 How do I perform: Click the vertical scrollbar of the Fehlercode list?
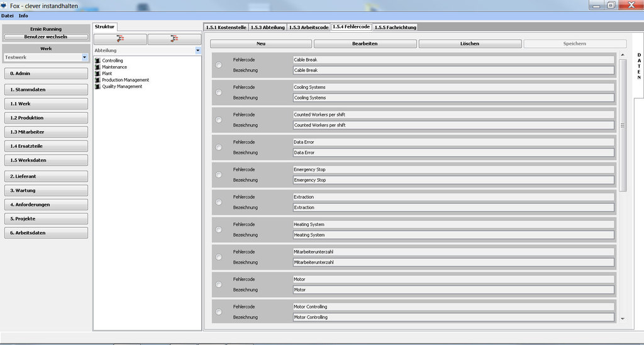pyautogui.click(x=623, y=125)
